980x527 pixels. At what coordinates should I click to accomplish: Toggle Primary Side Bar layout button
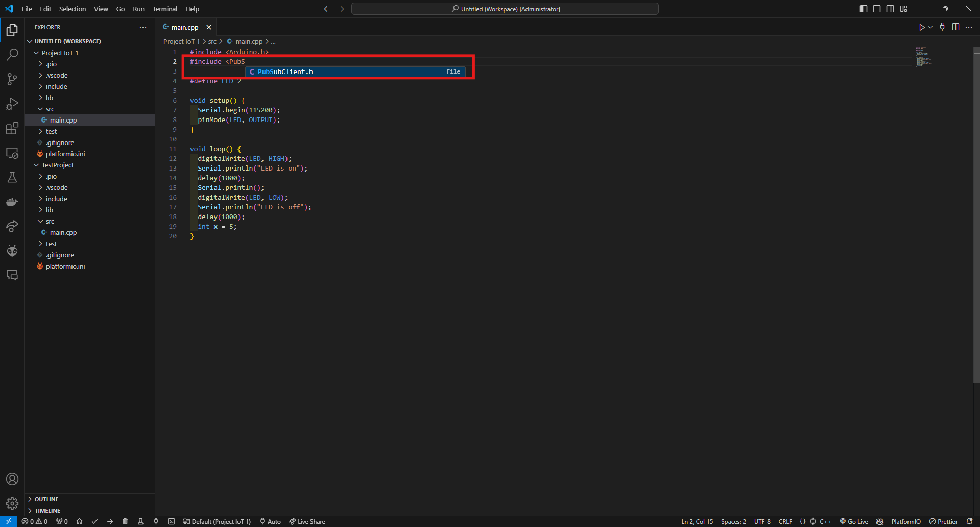(x=863, y=9)
